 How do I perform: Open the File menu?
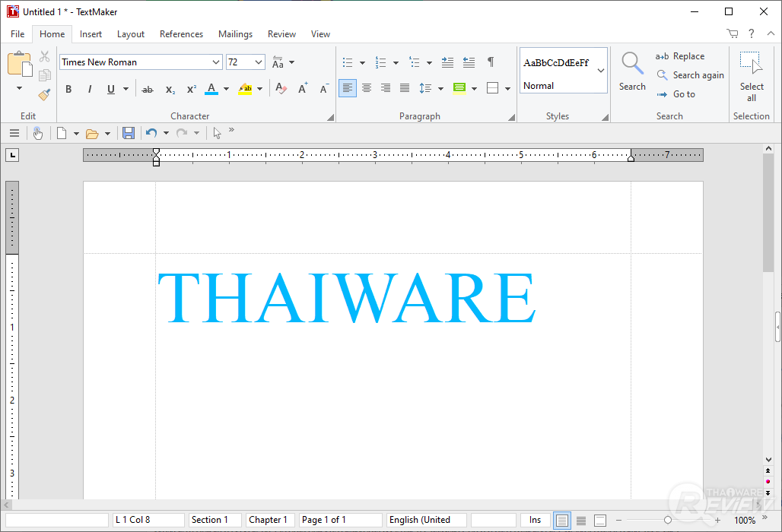17,34
